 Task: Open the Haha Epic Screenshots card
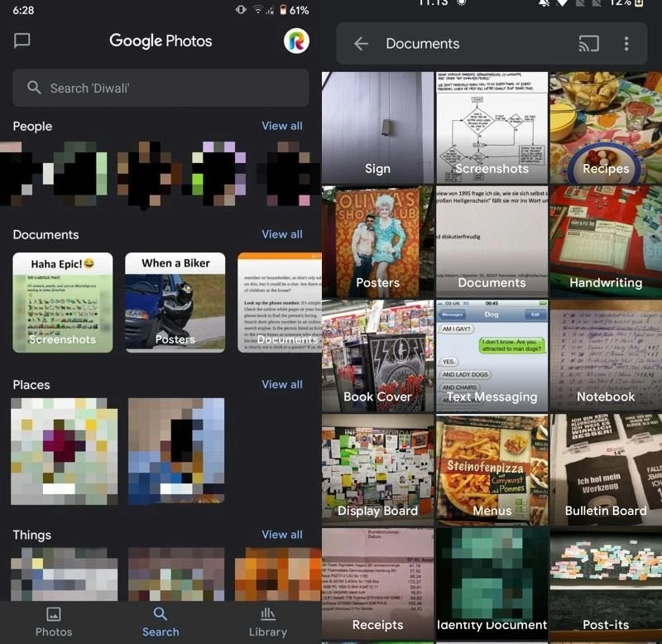(63, 302)
